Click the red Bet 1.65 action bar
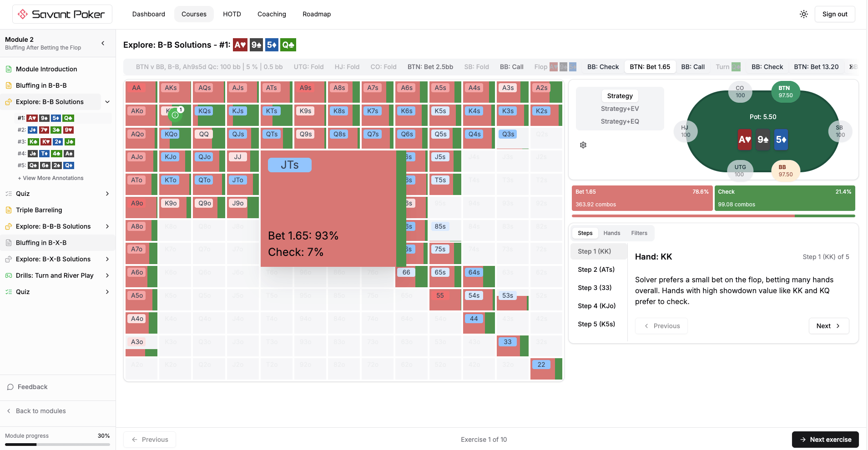The height and width of the screenshot is (450, 868). 641,198
